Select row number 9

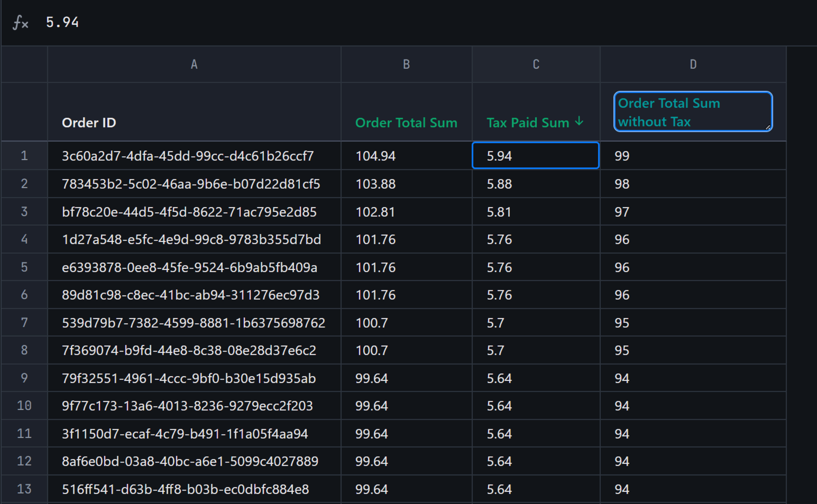click(x=24, y=378)
